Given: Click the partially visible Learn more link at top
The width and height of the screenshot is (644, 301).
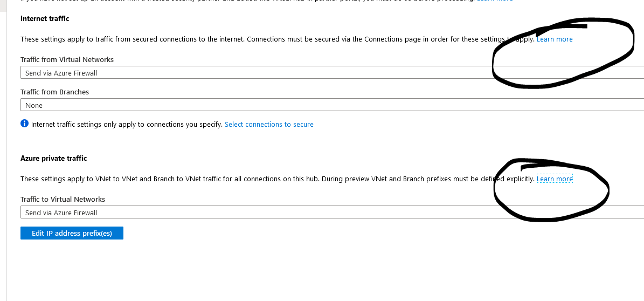Looking at the screenshot, I should [x=495, y=1].
